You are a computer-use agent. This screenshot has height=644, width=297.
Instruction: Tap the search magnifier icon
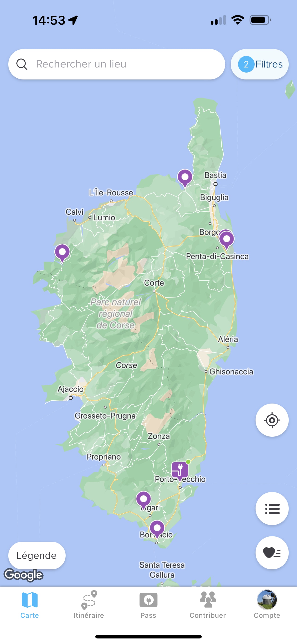coord(22,64)
